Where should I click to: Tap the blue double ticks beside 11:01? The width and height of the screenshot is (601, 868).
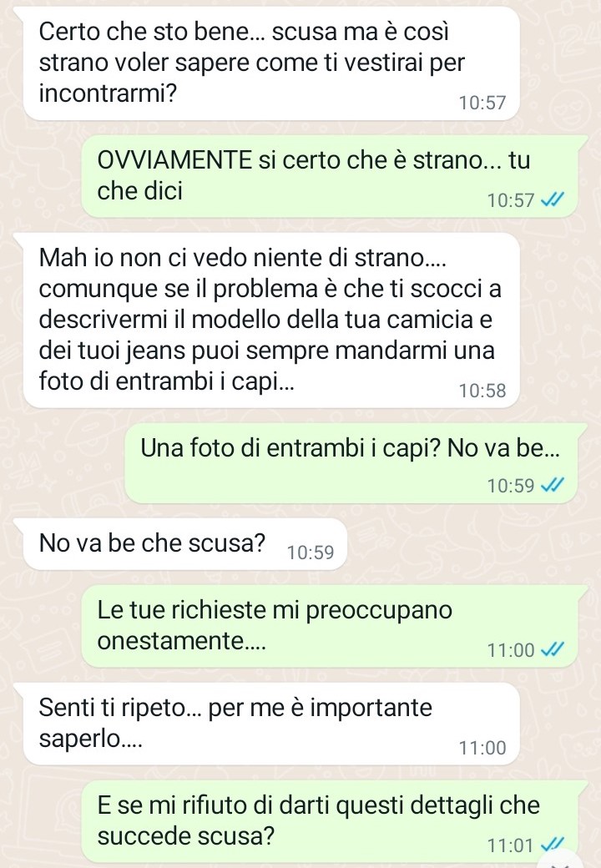coord(552,844)
